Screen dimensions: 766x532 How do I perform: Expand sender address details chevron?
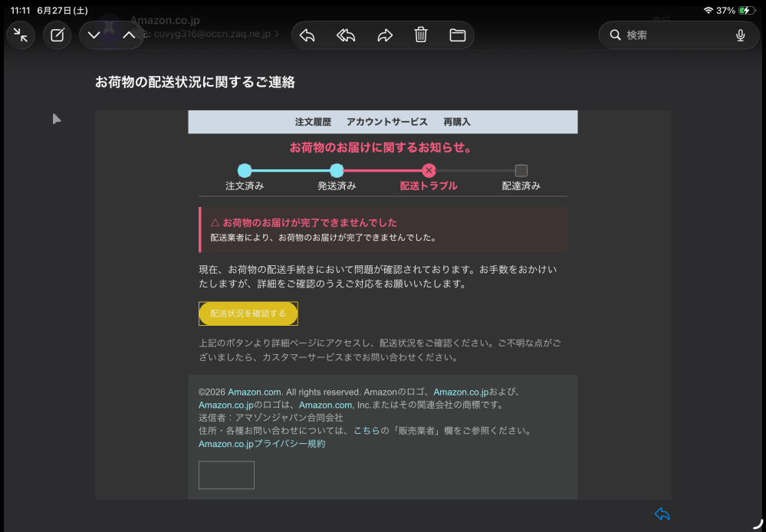277,34
